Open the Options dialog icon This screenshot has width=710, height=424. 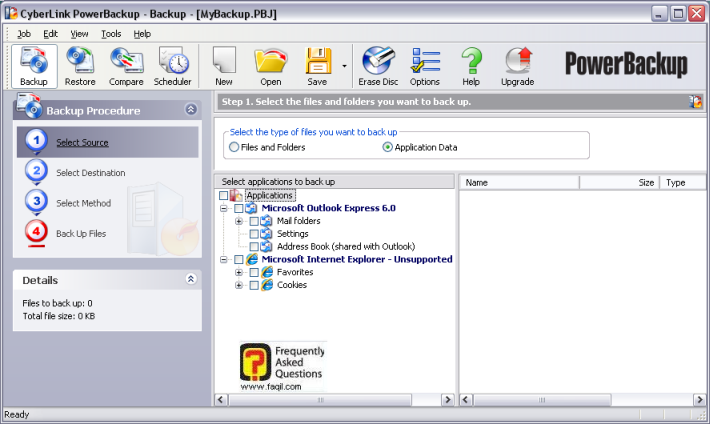[425, 66]
